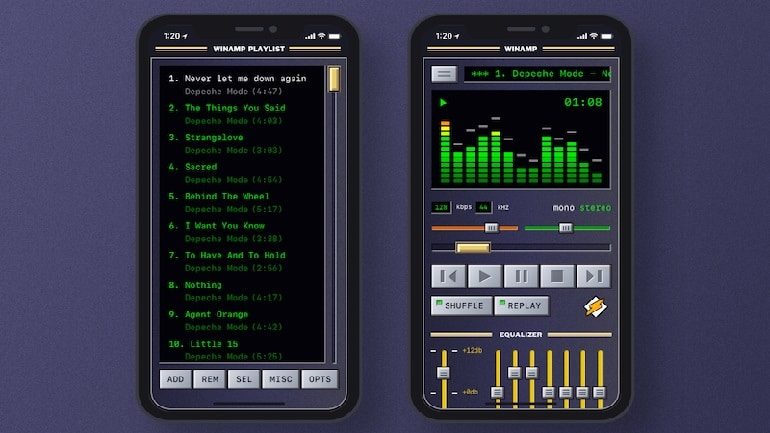Click the play button in transport controls
The height and width of the screenshot is (433, 770).
485,276
